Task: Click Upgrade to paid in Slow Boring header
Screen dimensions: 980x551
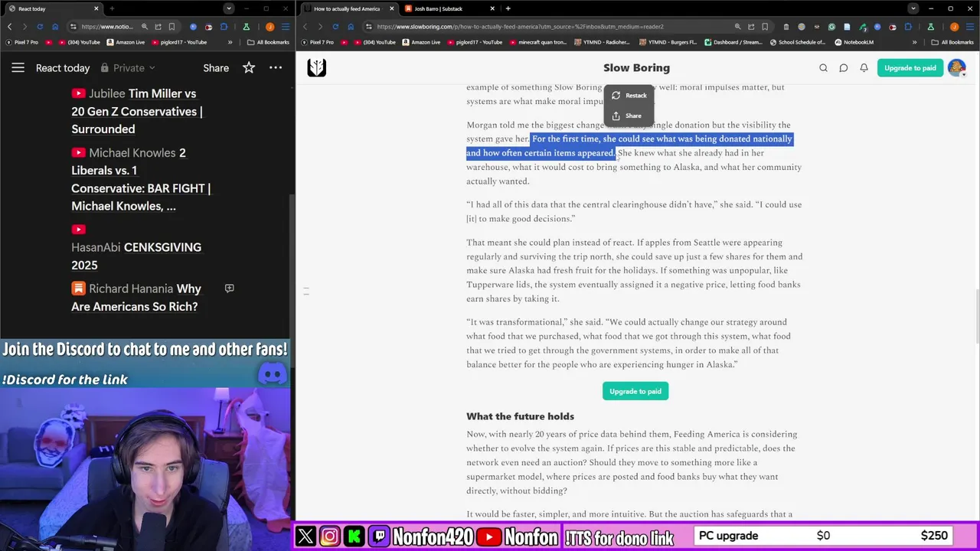Action: coord(910,68)
